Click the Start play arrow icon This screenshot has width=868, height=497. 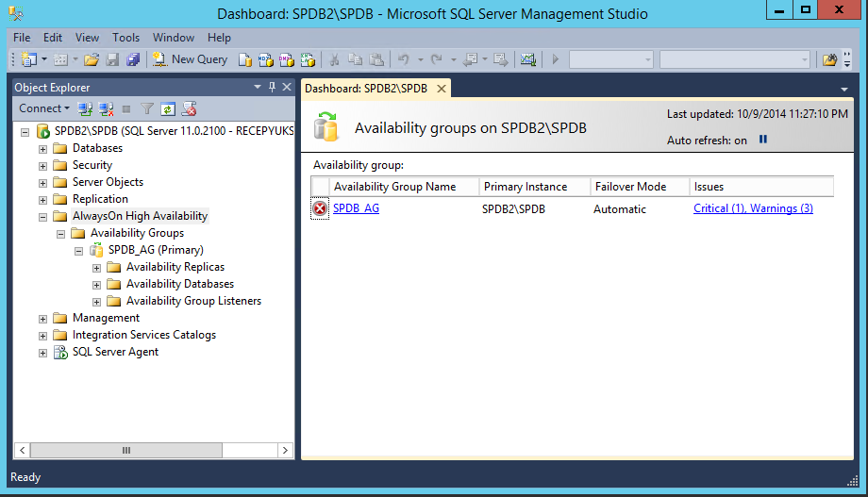click(555, 59)
